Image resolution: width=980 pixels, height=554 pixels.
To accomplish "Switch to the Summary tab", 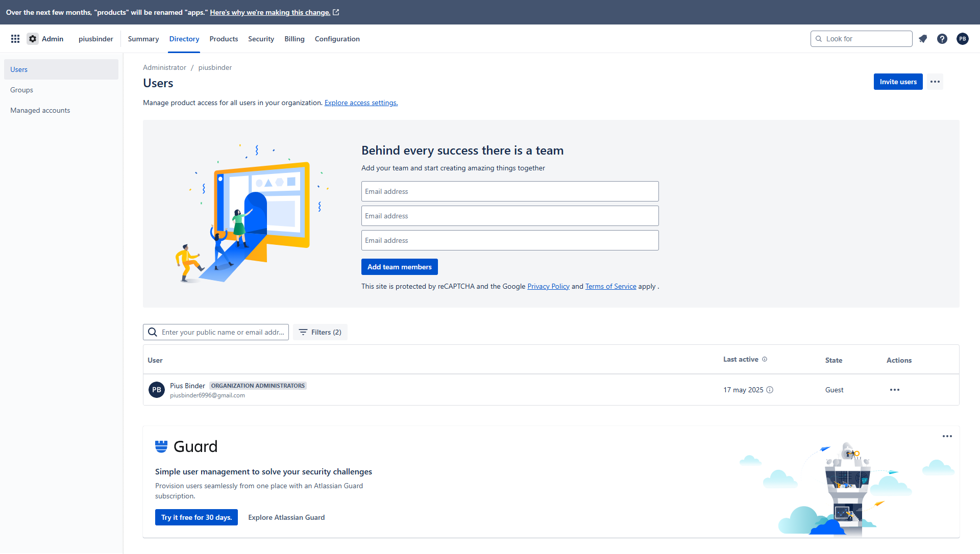I will coord(143,39).
